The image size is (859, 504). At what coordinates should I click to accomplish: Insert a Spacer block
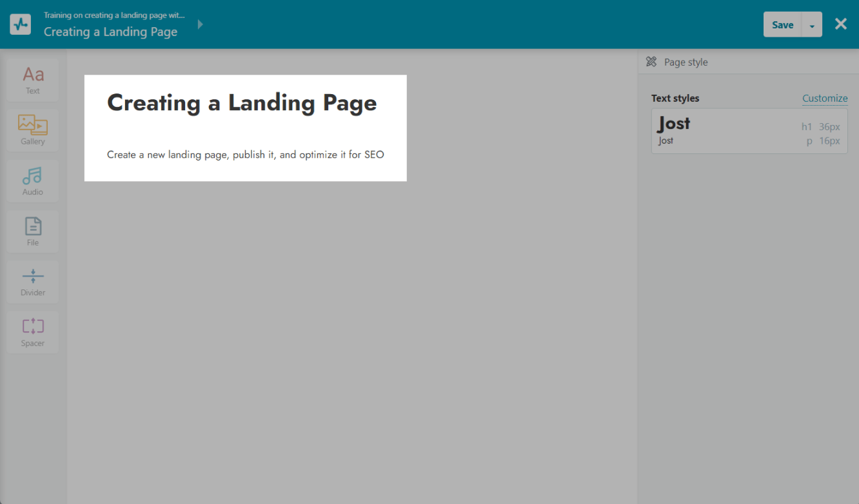pyautogui.click(x=32, y=332)
